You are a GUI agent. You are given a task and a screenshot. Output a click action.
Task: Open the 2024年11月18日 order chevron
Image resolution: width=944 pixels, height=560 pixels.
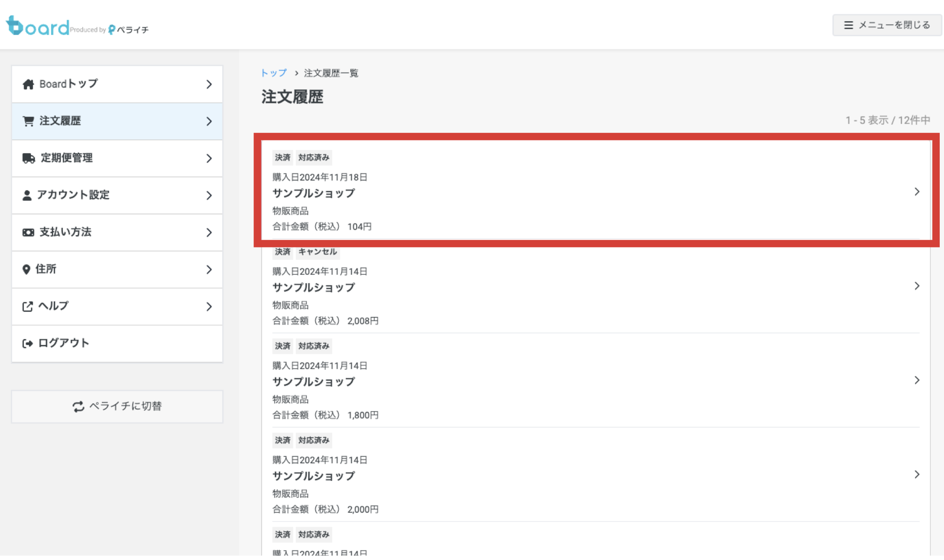[x=917, y=192]
